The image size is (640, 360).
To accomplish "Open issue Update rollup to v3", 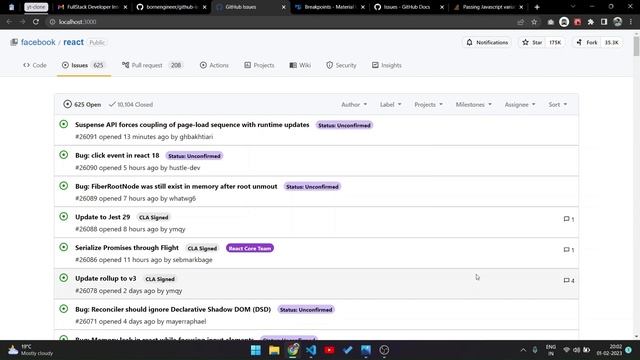I will 105,278.
